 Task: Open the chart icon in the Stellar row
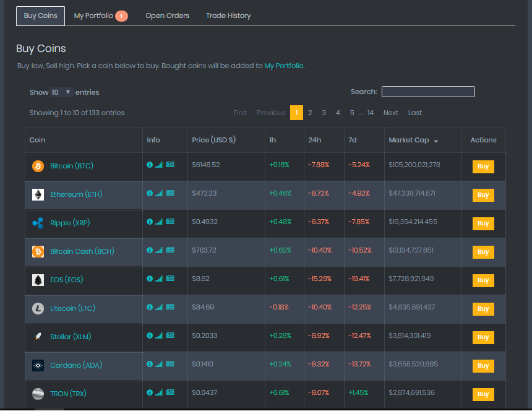pyautogui.click(x=159, y=335)
